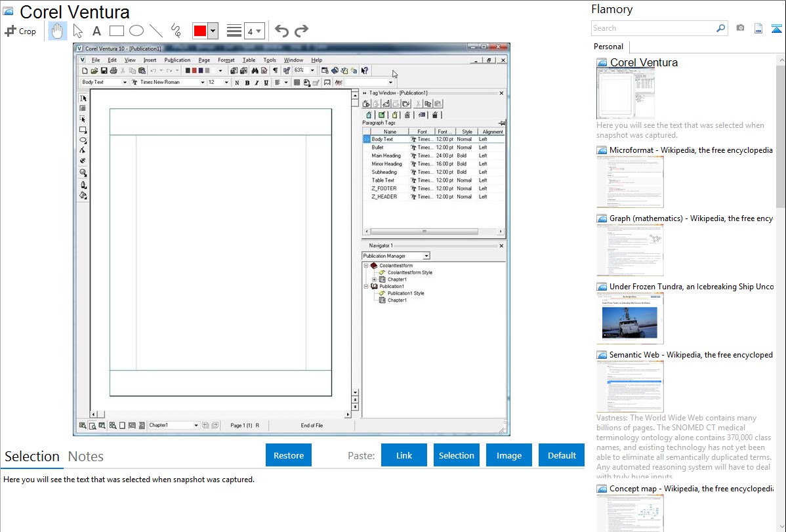
Task: Select the text annotation tool
Action: pyautogui.click(x=96, y=31)
